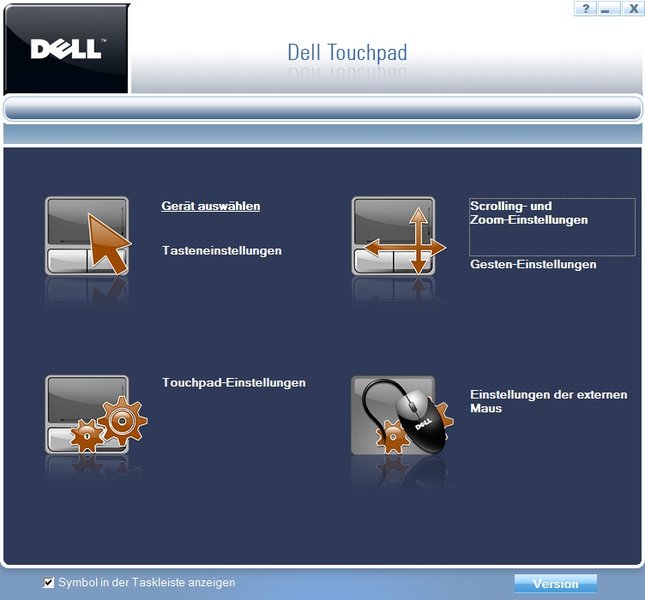This screenshot has height=600, width=645.
Task: Open the external mouse icon with Dell mouse
Action: pyautogui.click(x=402, y=415)
